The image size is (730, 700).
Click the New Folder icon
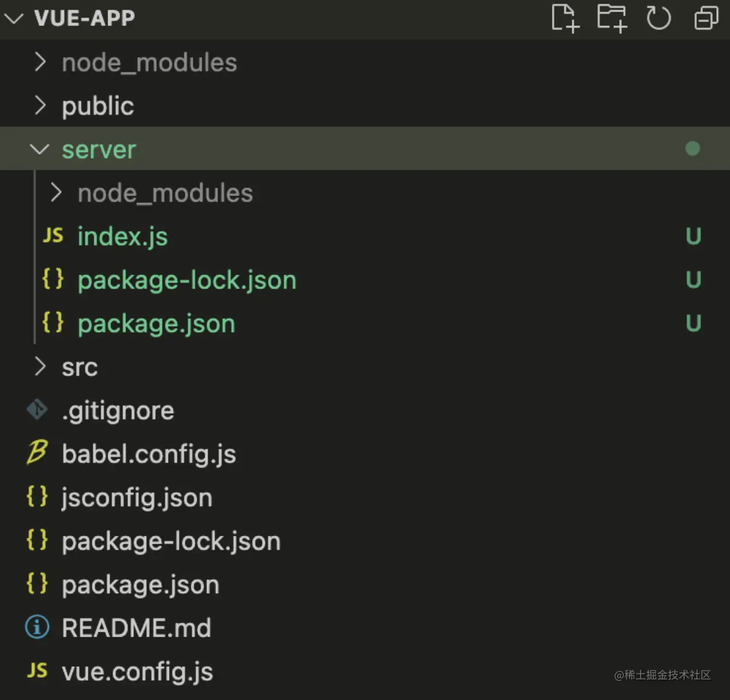pos(612,17)
